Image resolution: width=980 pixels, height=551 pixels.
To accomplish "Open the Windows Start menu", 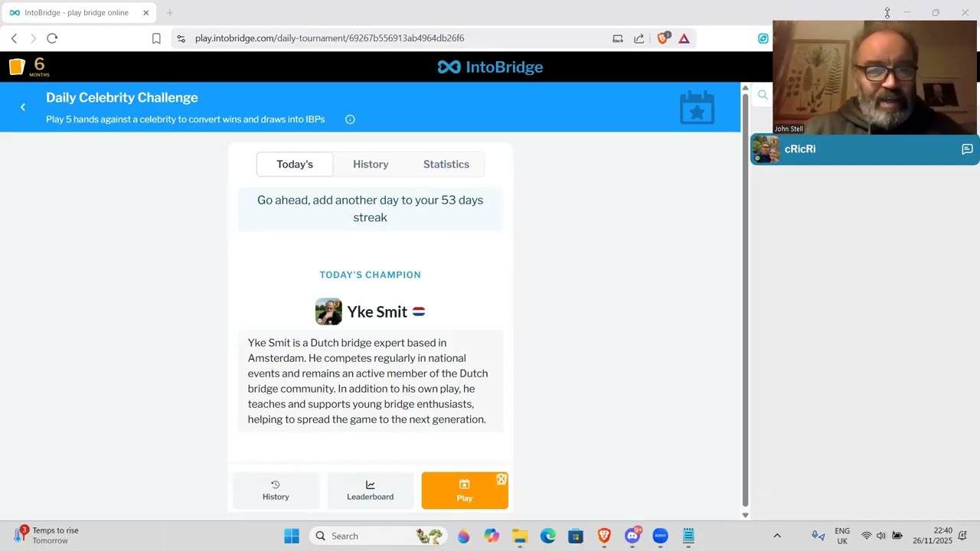I will click(292, 536).
